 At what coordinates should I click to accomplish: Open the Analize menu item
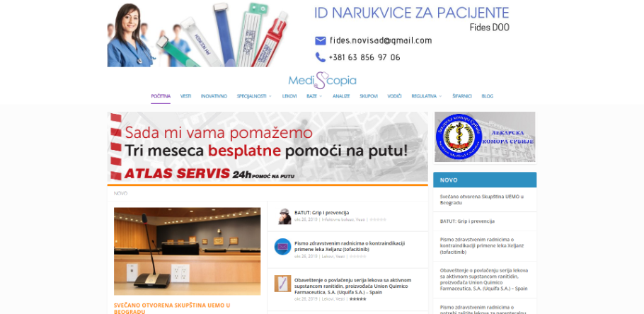(x=341, y=96)
